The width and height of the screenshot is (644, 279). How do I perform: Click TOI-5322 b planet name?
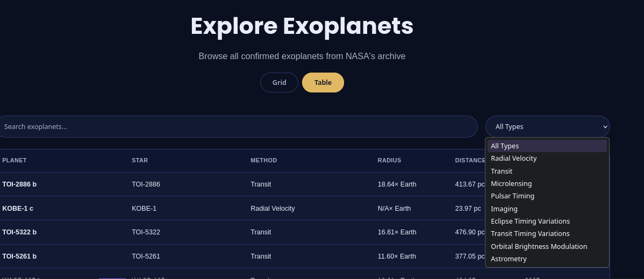pos(19,232)
